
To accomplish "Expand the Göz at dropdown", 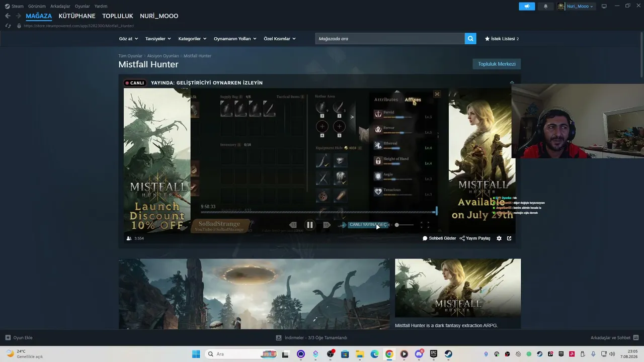I will pyautogui.click(x=128, y=39).
